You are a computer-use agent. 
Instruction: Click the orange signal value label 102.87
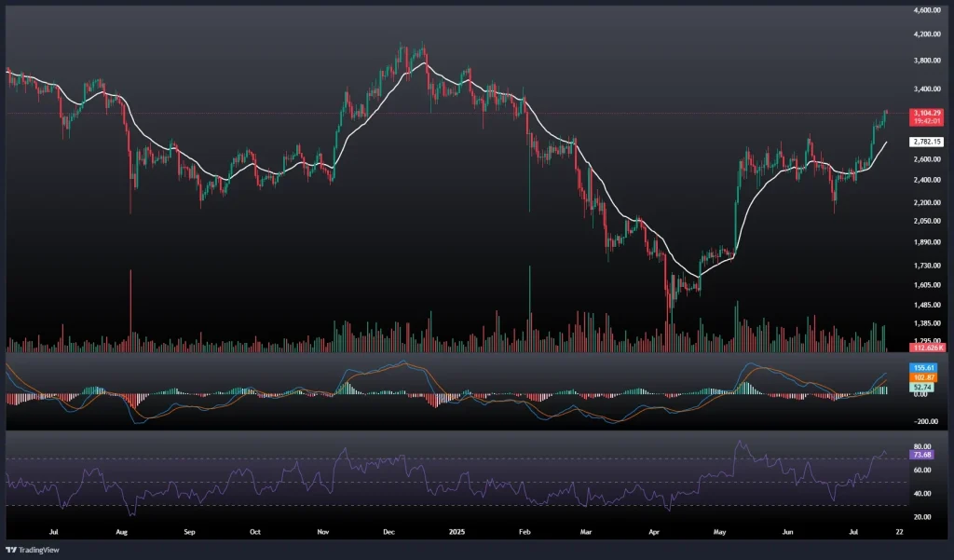tap(924, 376)
